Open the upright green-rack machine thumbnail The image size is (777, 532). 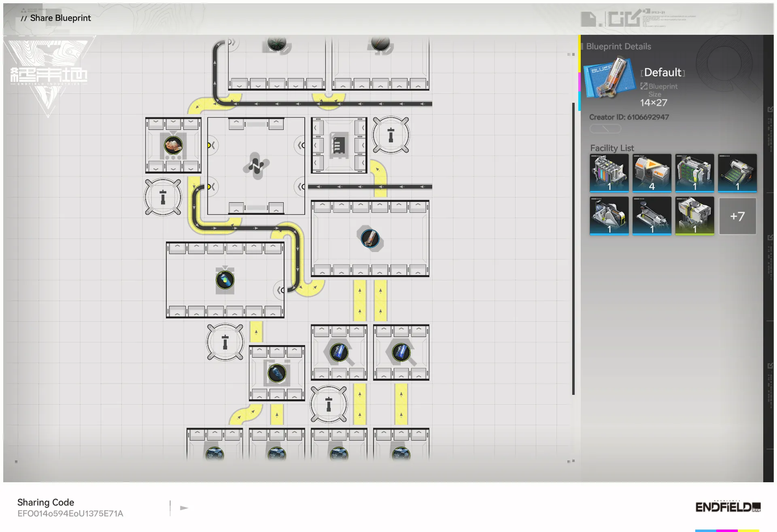(694, 173)
